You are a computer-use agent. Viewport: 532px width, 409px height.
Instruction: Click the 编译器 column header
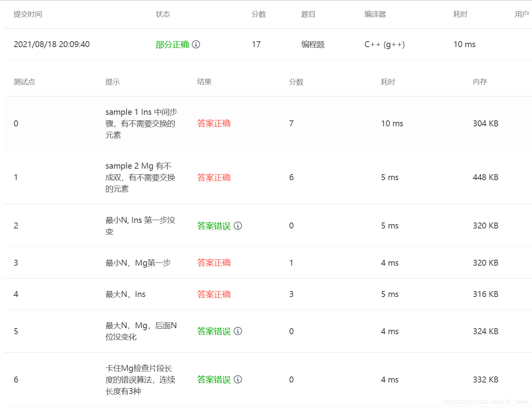point(375,14)
